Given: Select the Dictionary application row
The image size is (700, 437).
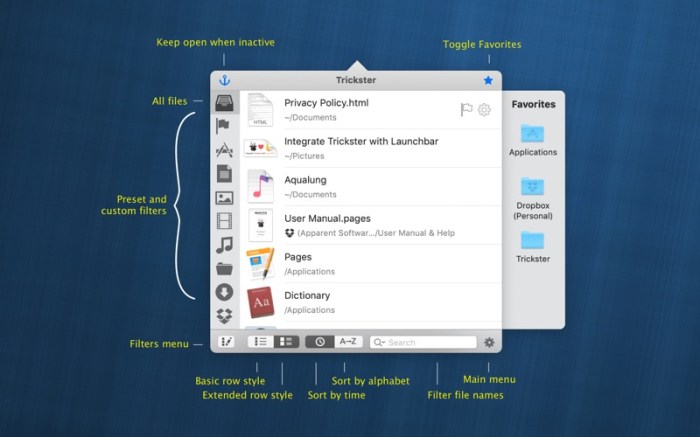Looking at the screenshot, I should tap(371, 302).
